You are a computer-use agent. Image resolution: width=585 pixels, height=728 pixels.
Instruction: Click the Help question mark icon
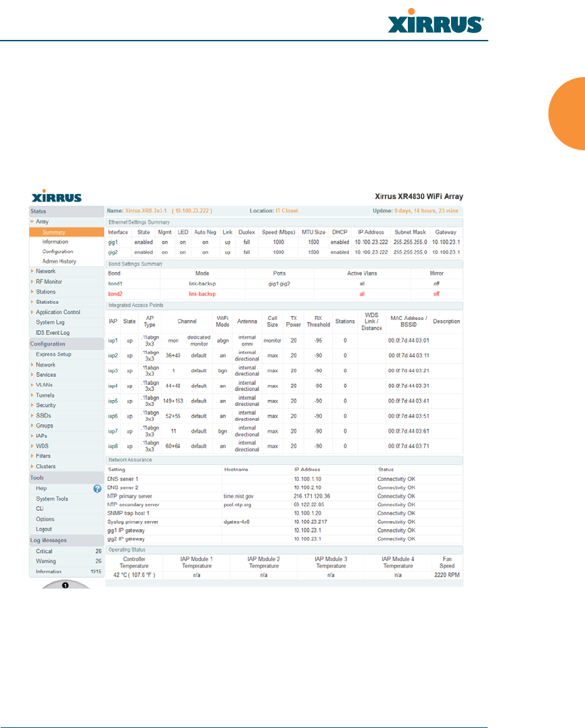click(x=97, y=488)
